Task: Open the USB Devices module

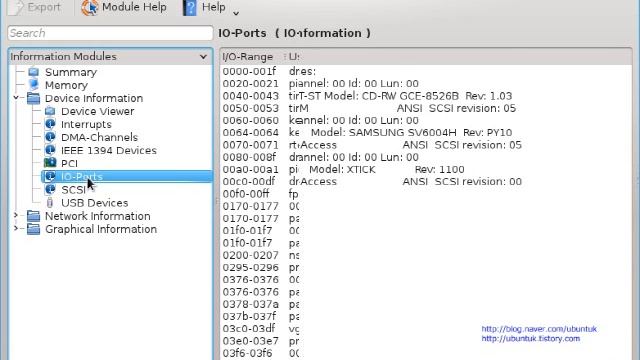Action: [94, 203]
